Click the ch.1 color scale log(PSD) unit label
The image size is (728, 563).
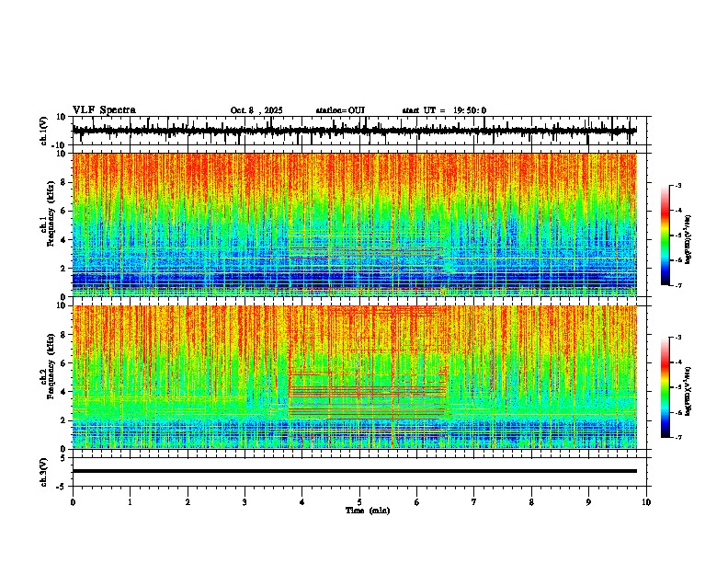point(688,239)
